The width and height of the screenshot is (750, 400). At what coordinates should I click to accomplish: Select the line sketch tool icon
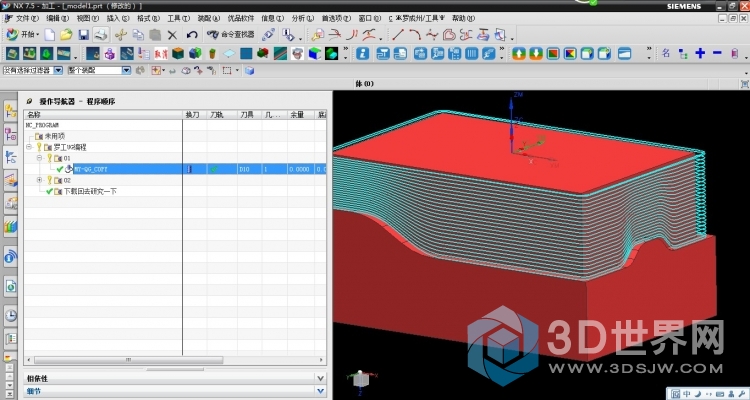point(398,34)
